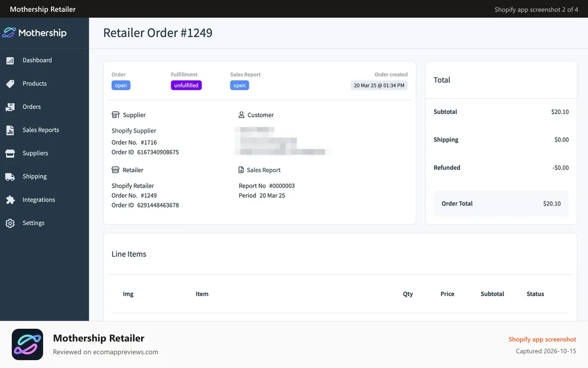Image resolution: width=588 pixels, height=368 pixels.
Task: Click the Img column header
Action: (128, 294)
